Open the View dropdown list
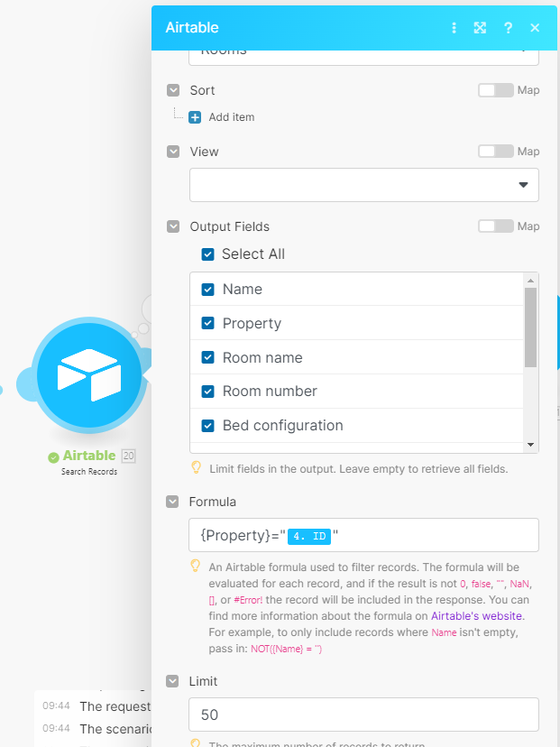The width and height of the screenshot is (560, 747). pyautogui.click(x=363, y=185)
